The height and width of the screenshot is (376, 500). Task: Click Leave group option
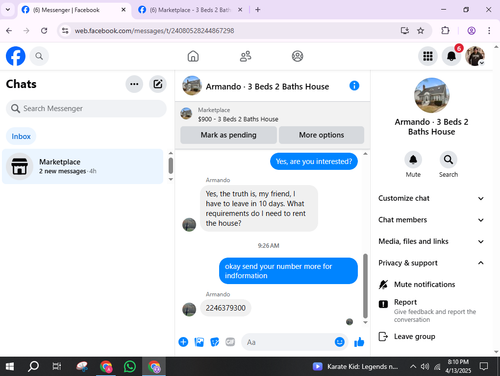414,336
